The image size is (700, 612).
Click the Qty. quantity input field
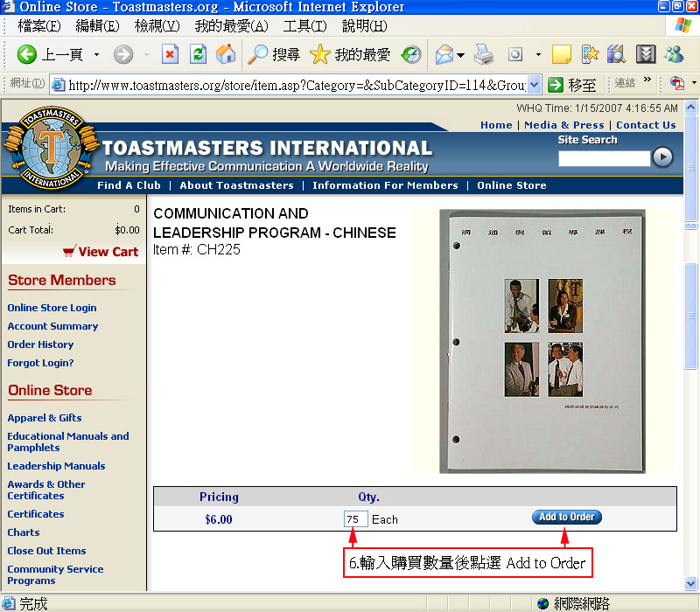click(355, 519)
